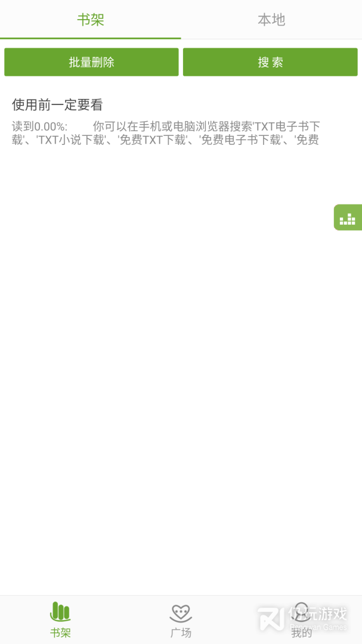Open the 广场 heart-face icon
This screenshot has width=362, height=644.
coord(181,613)
